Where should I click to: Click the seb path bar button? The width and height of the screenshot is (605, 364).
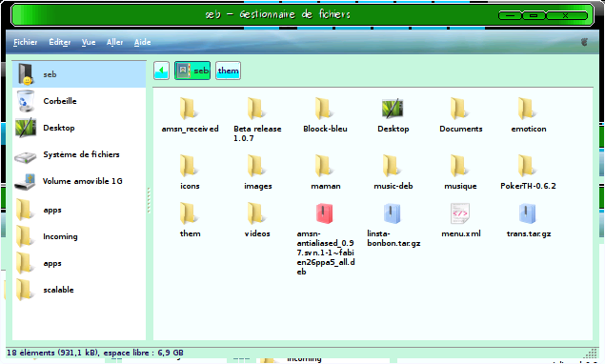pyautogui.click(x=192, y=71)
